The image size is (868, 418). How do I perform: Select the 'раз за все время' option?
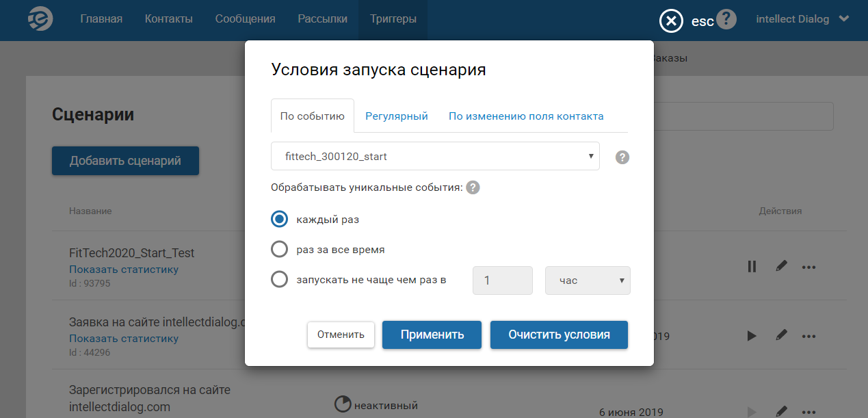[279, 249]
